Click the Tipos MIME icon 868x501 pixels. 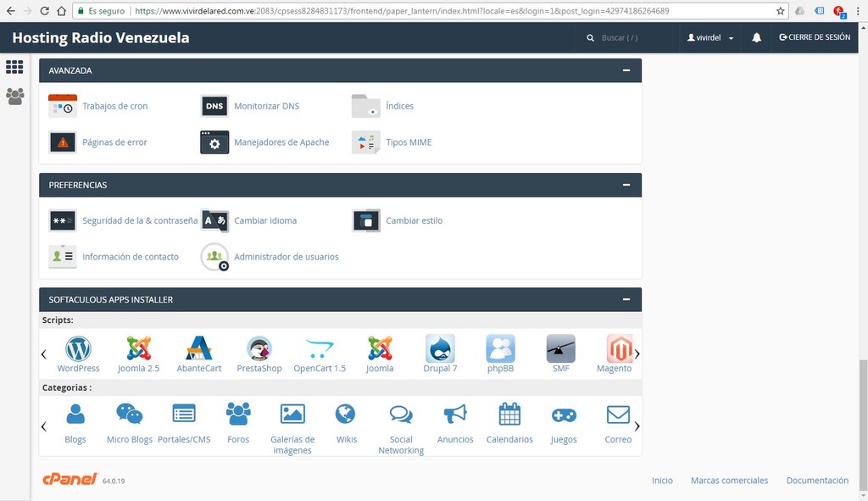[x=366, y=142]
